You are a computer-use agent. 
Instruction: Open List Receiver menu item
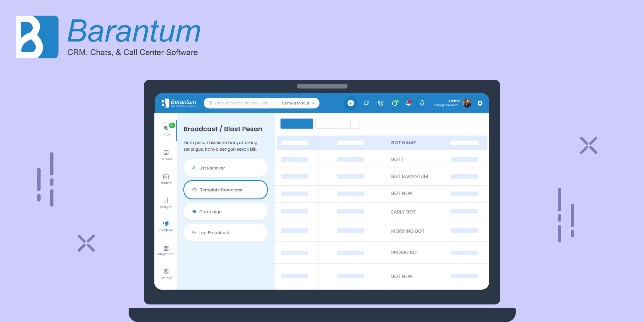pos(225,168)
